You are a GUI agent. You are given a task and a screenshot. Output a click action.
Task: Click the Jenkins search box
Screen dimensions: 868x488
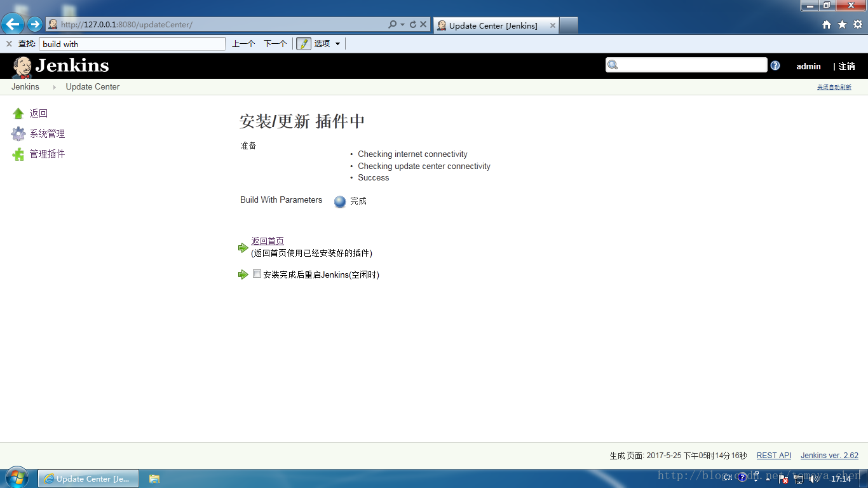coord(686,65)
